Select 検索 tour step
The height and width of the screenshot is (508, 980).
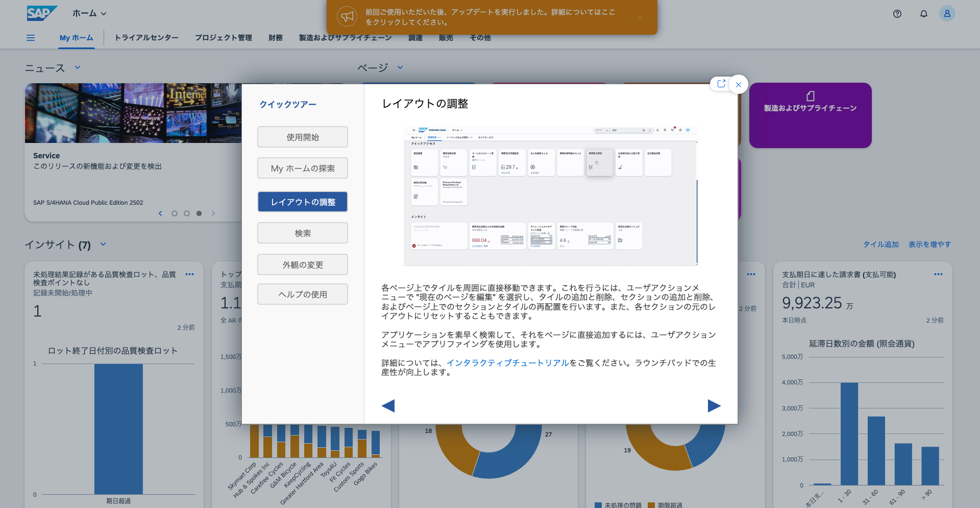pos(303,233)
